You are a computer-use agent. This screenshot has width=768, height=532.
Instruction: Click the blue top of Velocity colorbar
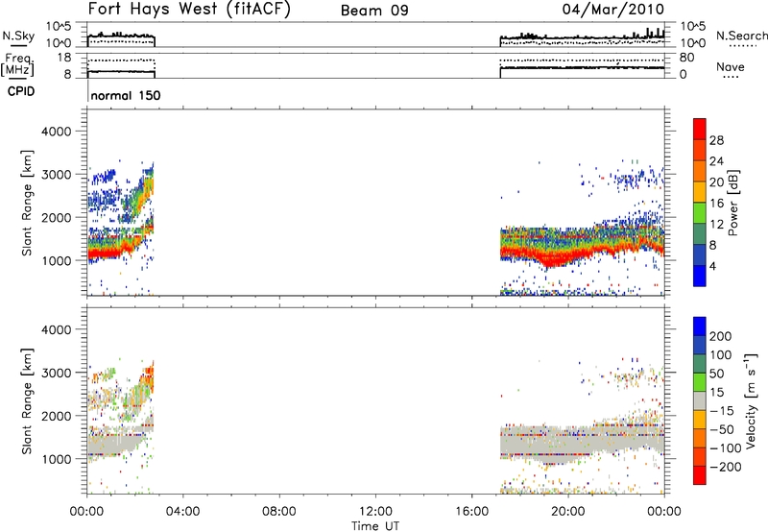click(x=700, y=324)
